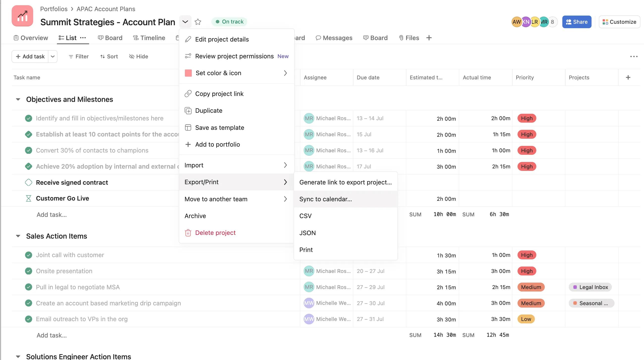
Task: Click the ellipsis next to the List tab
Action: coord(83,38)
